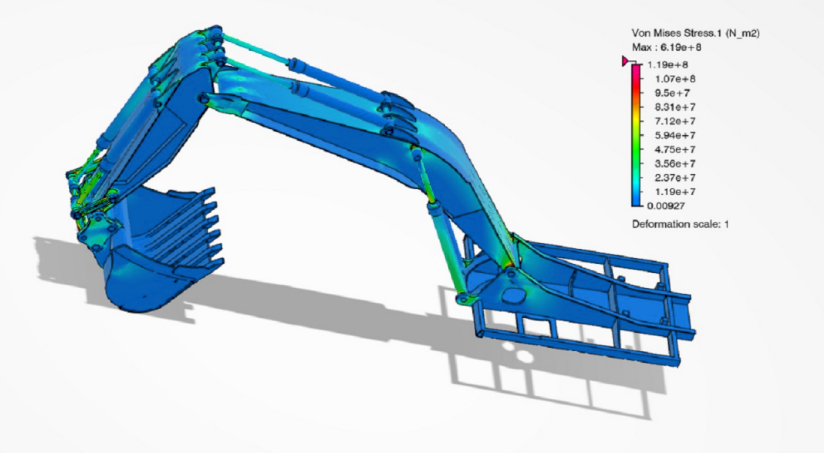This screenshot has height=453, width=824.
Task: Click the pink max-value marker on legend
Action: coord(625,61)
